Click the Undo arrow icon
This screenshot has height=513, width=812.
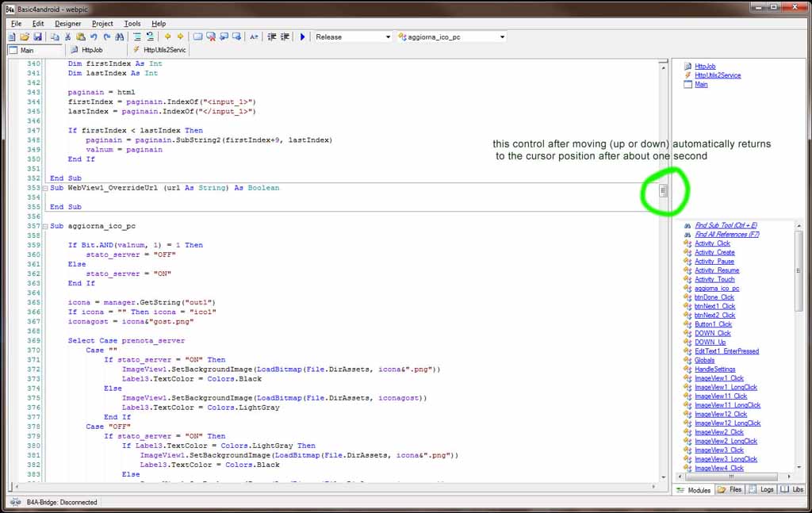94,36
